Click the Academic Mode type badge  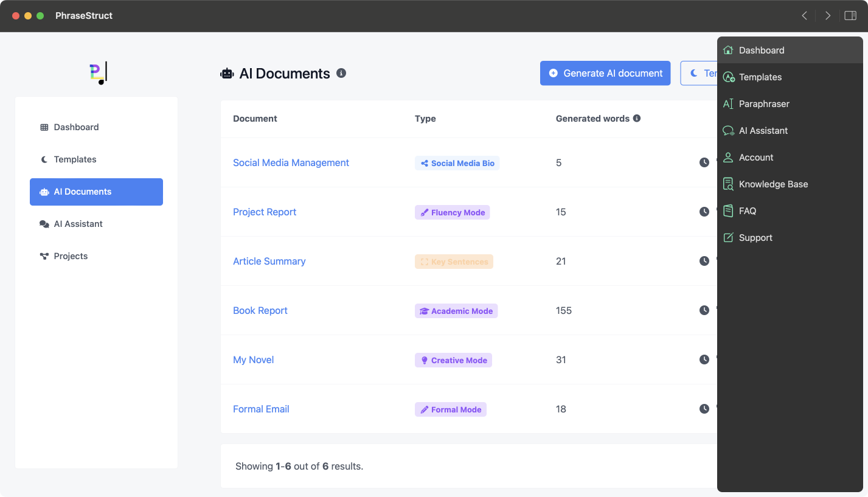(x=456, y=311)
